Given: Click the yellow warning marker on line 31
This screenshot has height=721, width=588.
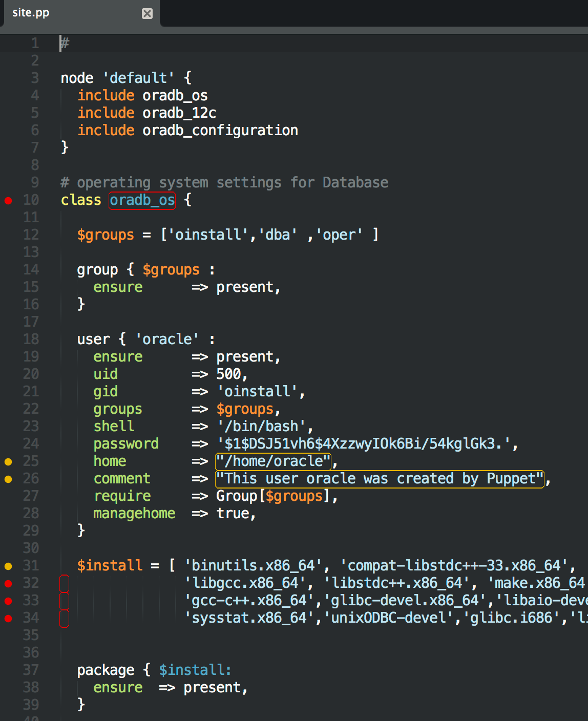Looking at the screenshot, I should point(8,566).
